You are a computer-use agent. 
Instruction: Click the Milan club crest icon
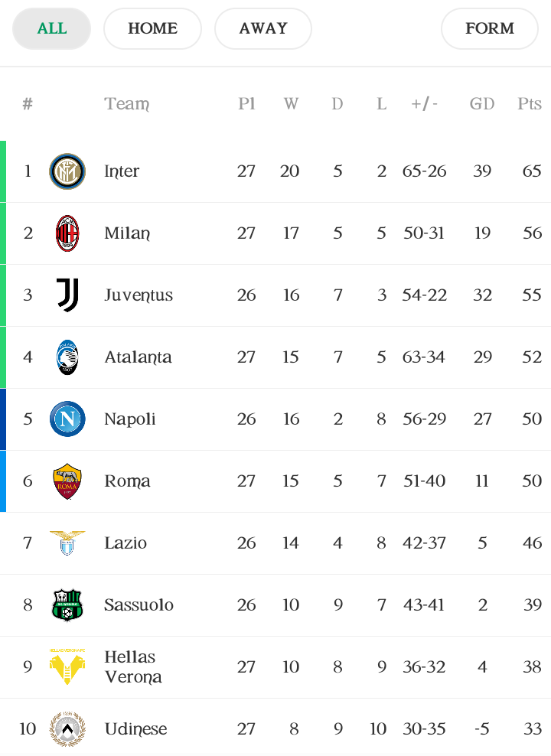tap(67, 233)
